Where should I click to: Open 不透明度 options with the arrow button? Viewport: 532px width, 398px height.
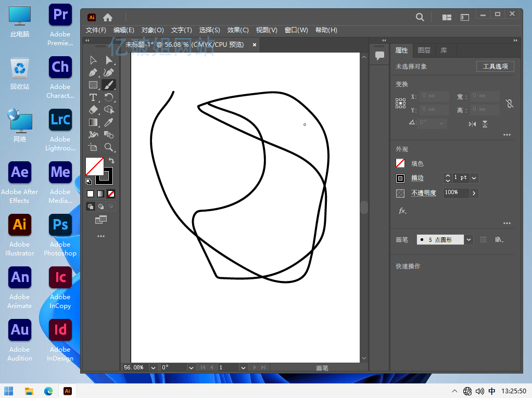(474, 193)
